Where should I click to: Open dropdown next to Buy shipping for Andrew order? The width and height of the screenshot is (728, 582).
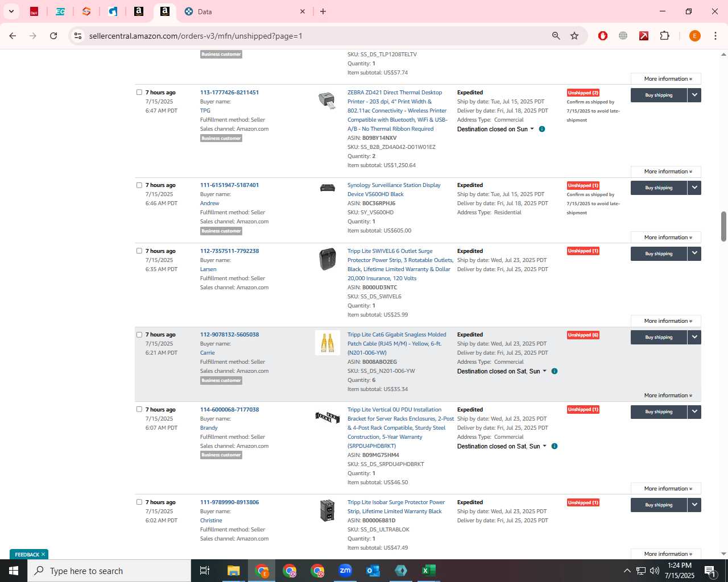[x=694, y=188]
